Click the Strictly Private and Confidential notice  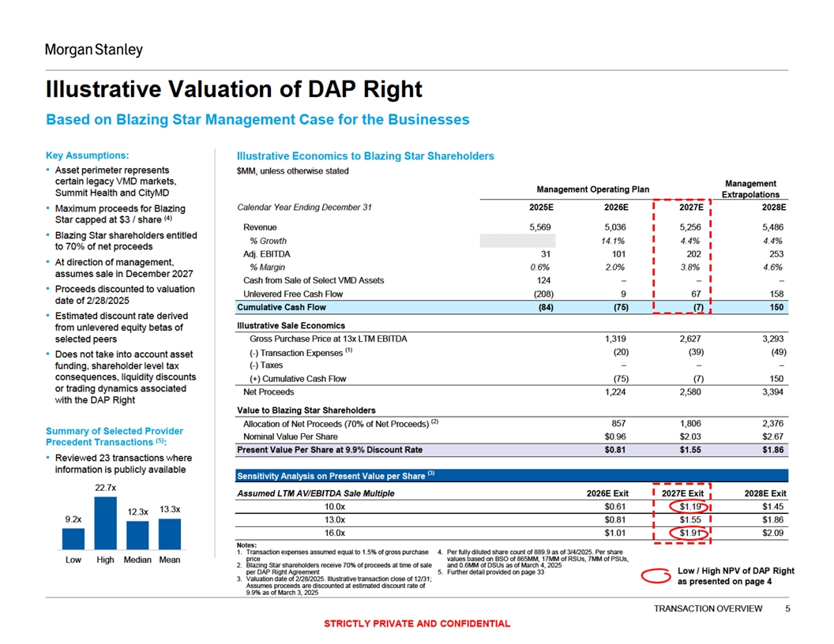[417, 623]
